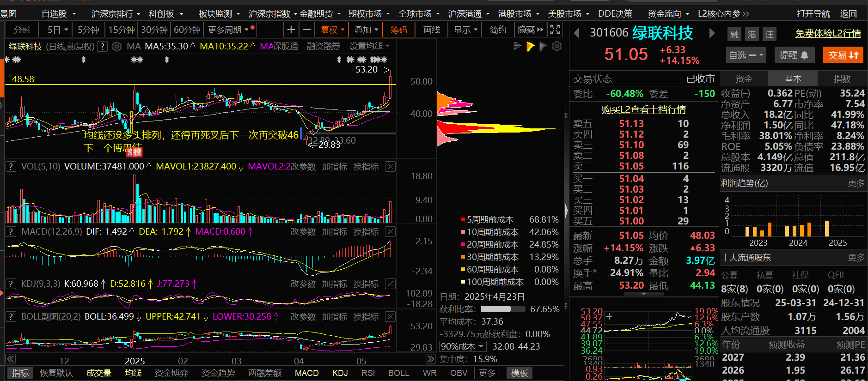Open chip distribution settings gear icon

[557, 46]
